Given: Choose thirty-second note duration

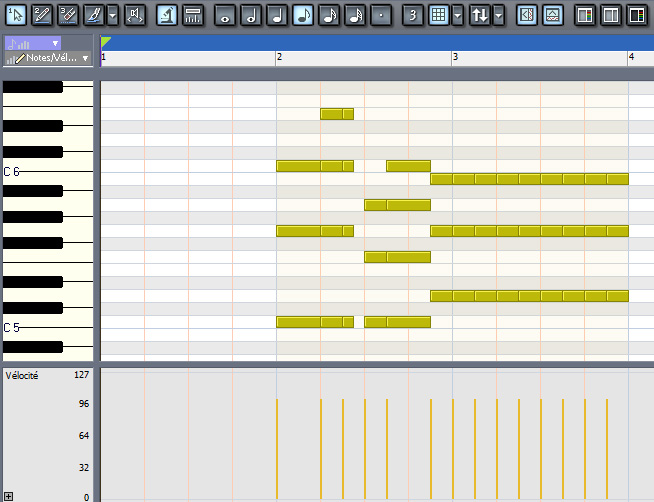Looking at the screenshot, I should 355,15.
